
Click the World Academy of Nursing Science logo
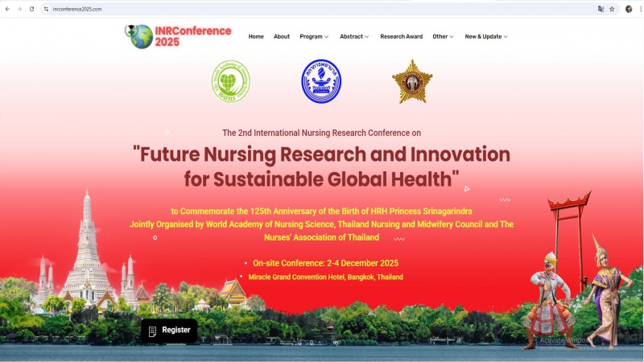231,81
